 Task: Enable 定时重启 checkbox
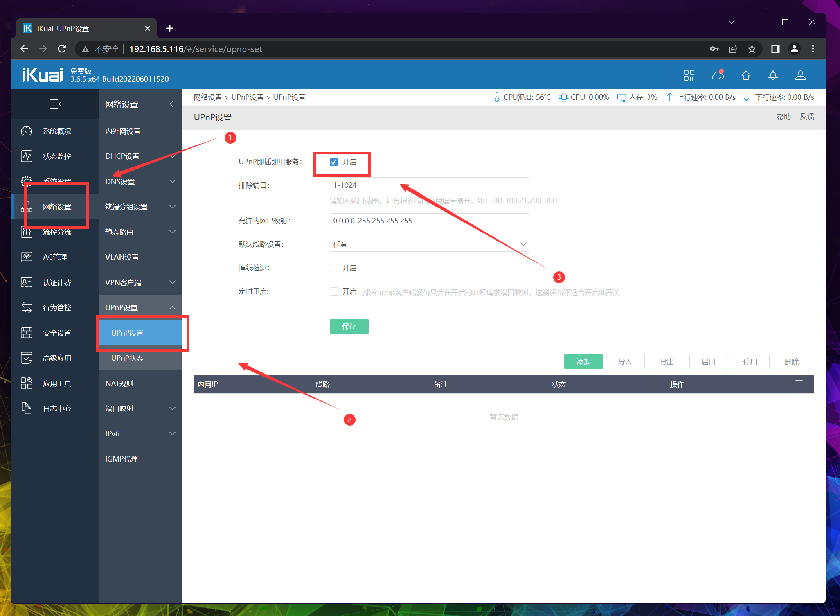(x=334, y=292)
